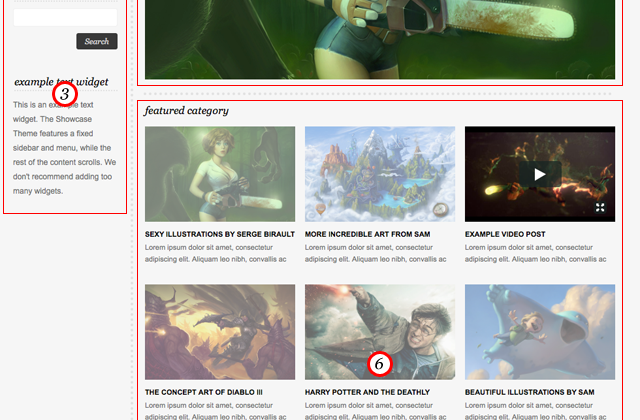Click the Lorem ipsum excerpt under Serge Birault post
640x420 pixels.
(x=216, y=253)
